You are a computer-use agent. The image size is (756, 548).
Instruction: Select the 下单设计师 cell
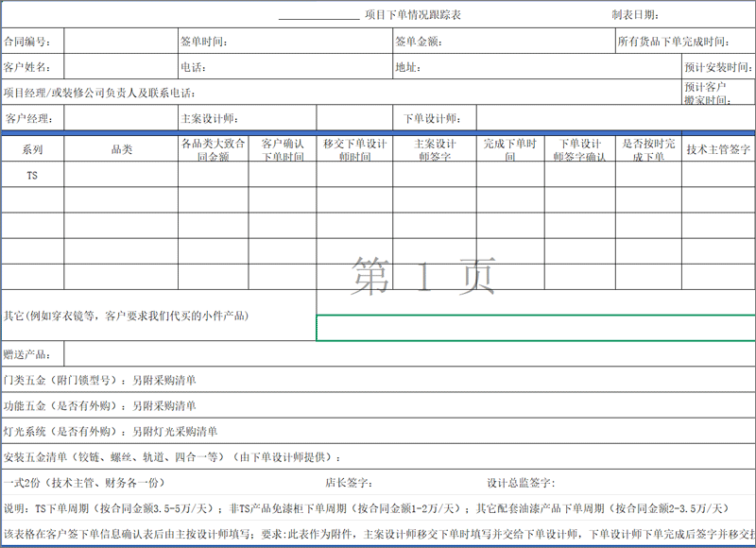pyautogui.click(x=434, y=119)
